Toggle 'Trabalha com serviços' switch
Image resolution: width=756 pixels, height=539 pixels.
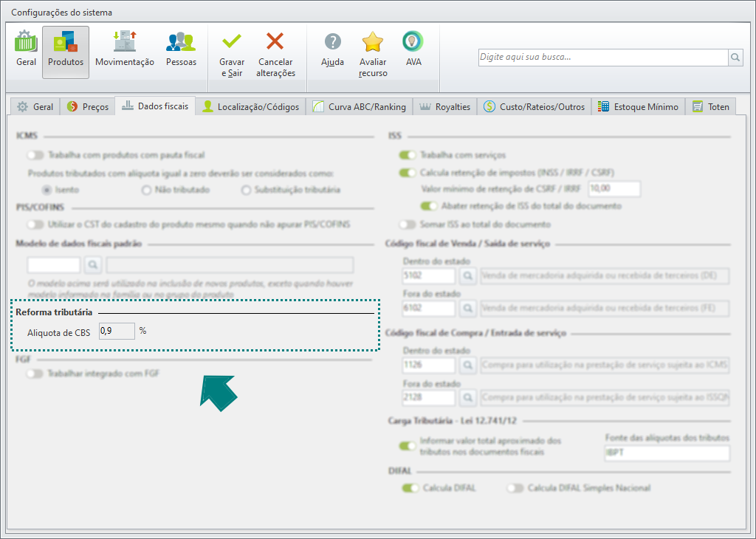click(x=408, y=155)
